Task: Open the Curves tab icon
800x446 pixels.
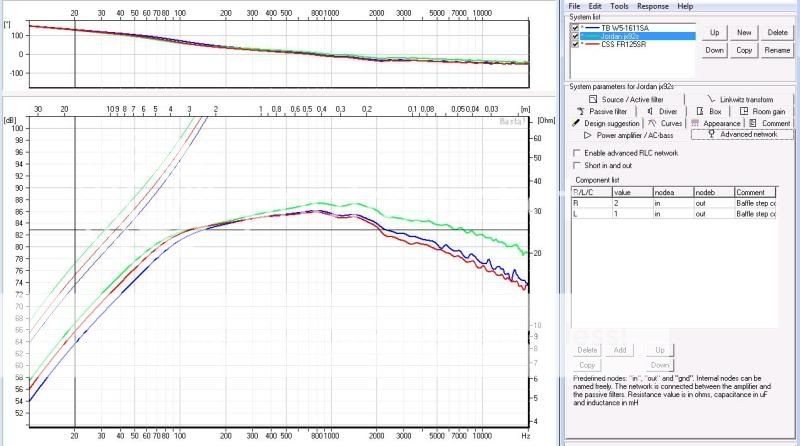Action: tap(652, 123)
